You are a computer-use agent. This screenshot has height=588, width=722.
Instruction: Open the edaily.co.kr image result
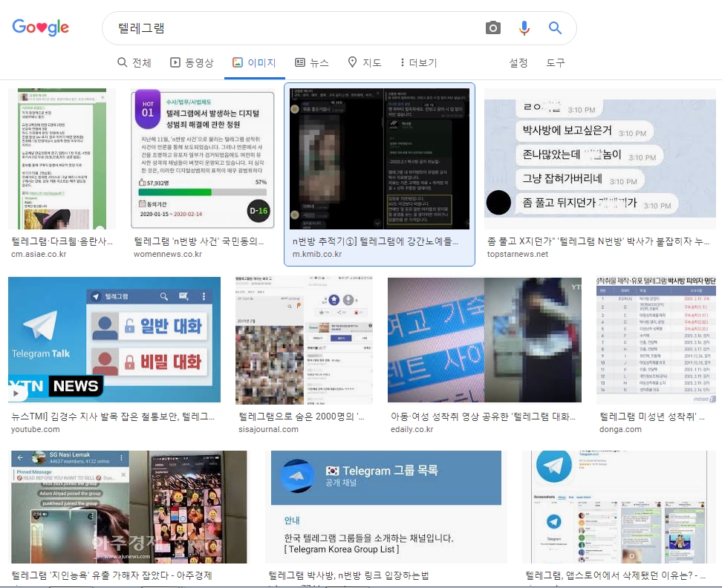(484, 339)
